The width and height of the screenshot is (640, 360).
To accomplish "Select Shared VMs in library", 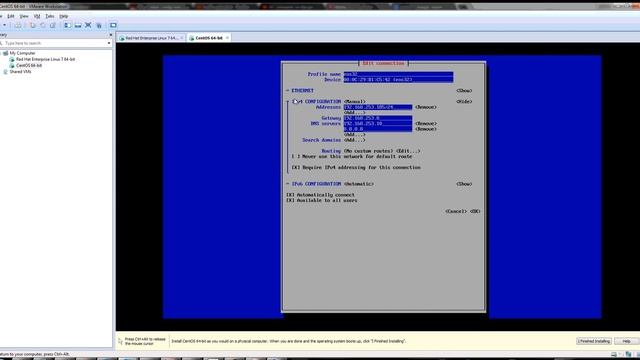I will pyautogui.click(x=20, y=71).
